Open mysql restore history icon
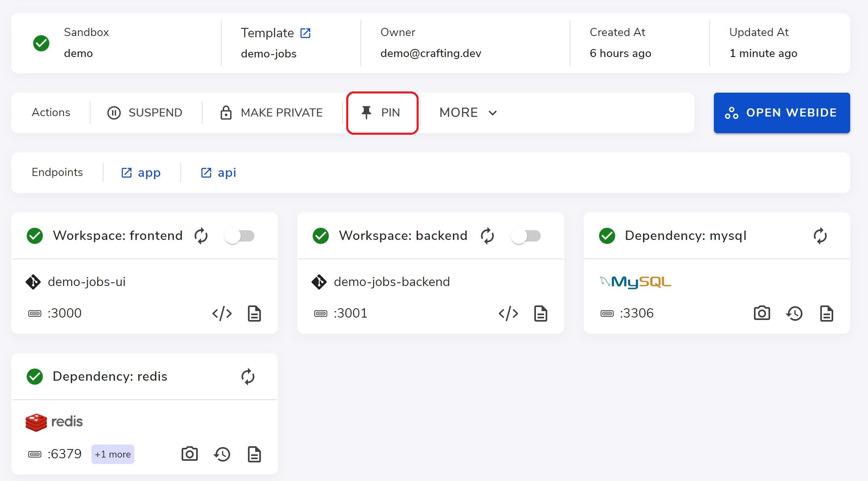This screenshot has width=868, height=481. coord(794,314)
